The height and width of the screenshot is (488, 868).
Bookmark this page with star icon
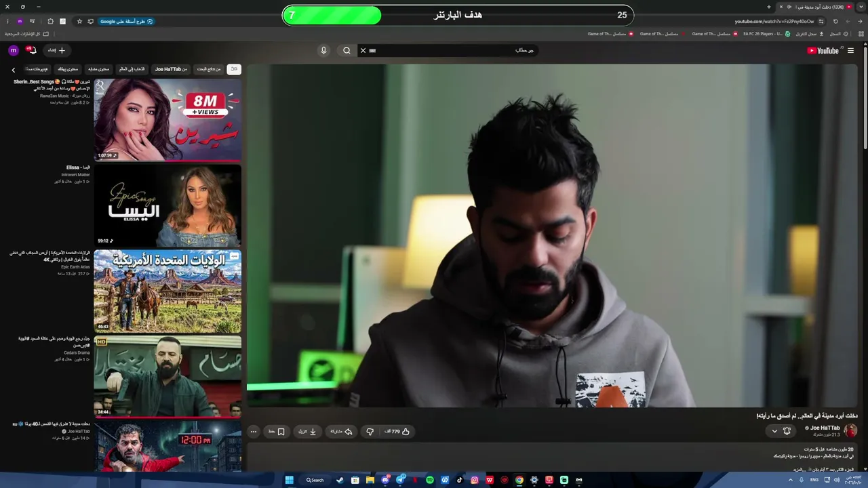[x=79, y=21]
